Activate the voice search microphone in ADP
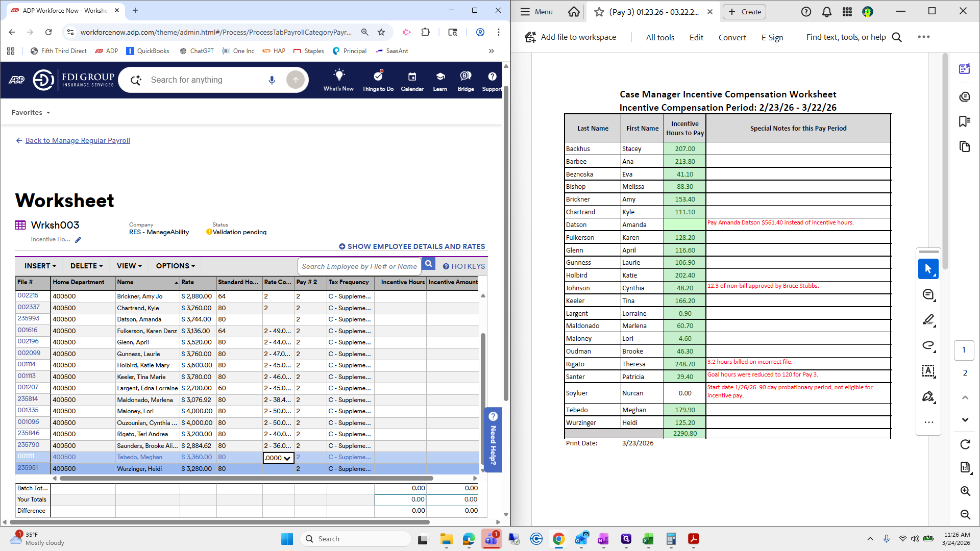Screen dimensions: 980x551 point(272,80)
